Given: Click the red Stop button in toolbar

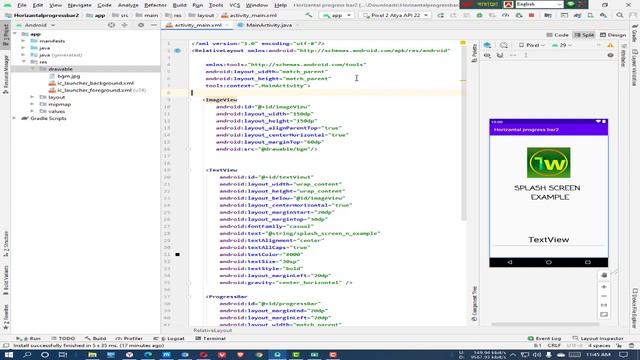Looking at the screenshot, I should click(x=531, y=15).
